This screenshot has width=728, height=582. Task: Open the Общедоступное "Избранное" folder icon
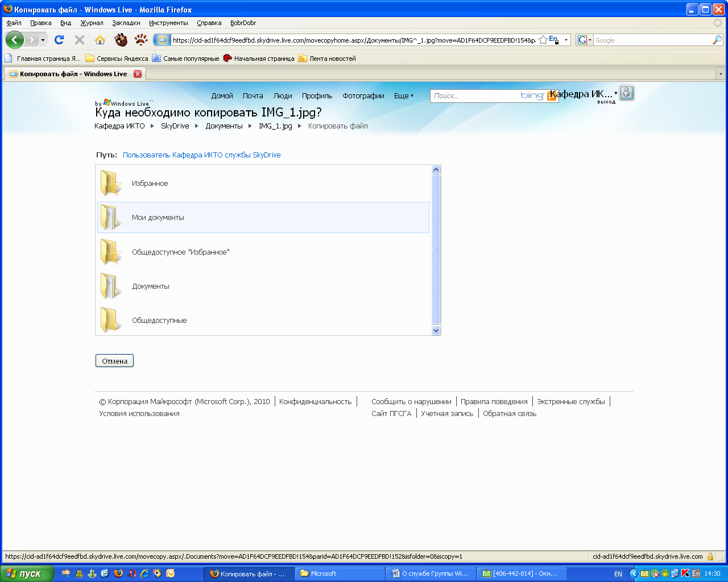tap(111, 252)
